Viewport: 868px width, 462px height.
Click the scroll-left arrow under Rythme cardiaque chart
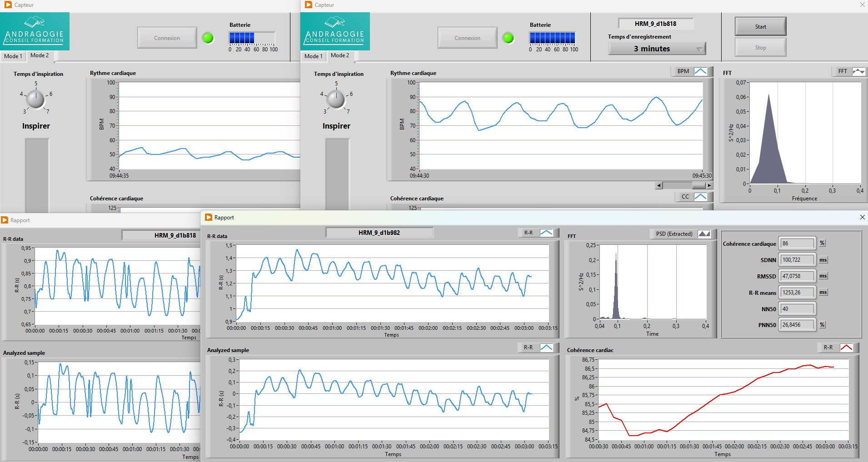click(659, 185)
